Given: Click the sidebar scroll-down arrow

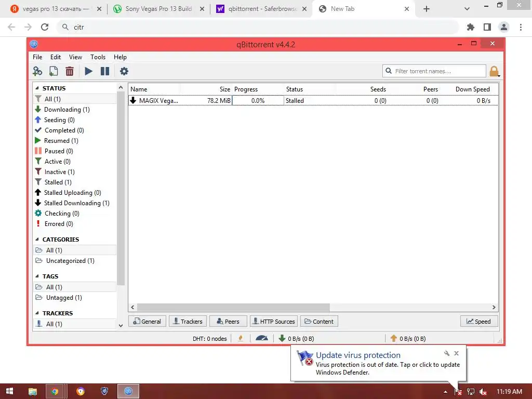Looking at the screenshot, I should click(121, 325).
